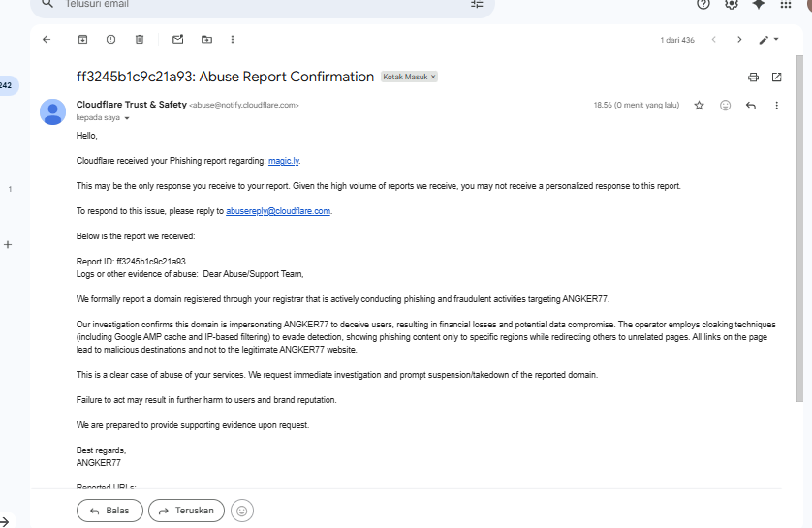This screenshot has height=528, width=812.
Task: Click the vertical scrollbar of the email
Action: click(799, 242)
